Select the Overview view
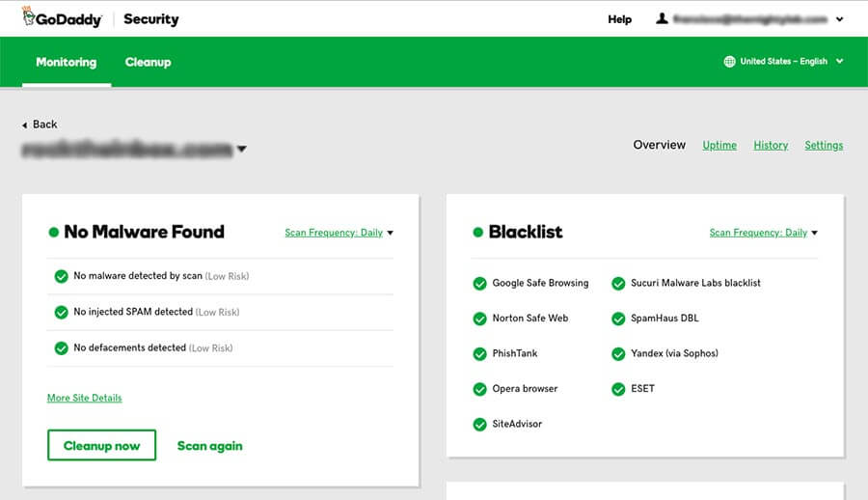 pos(660,145)
